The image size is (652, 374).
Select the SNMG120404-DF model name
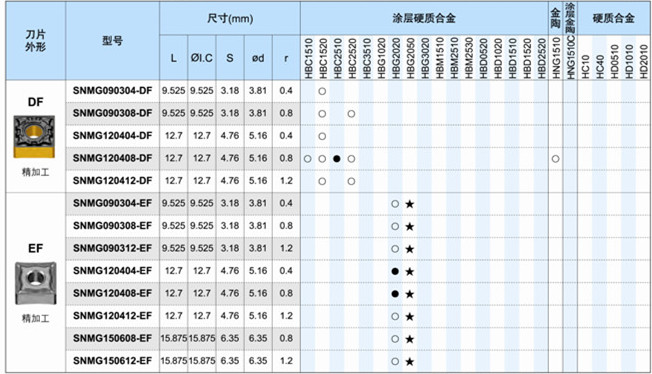[x=112, y=136]
